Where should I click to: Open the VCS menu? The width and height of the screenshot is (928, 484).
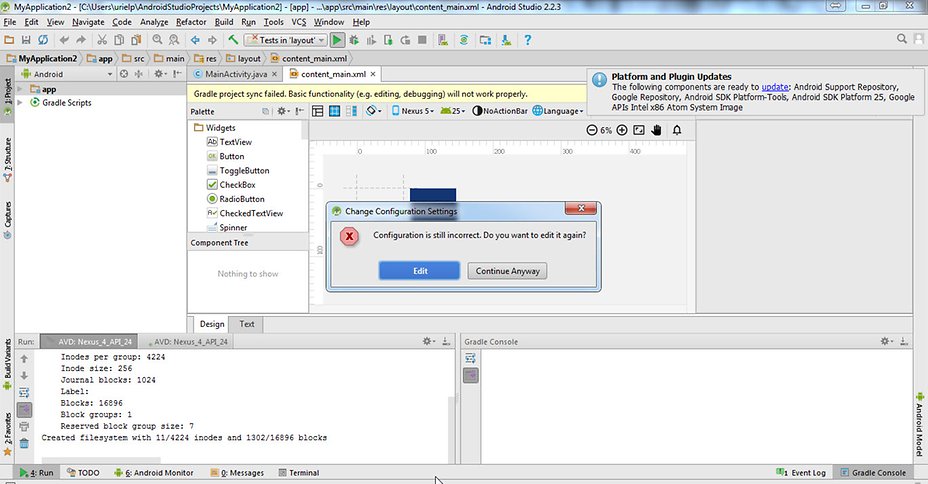pos(299,22)
